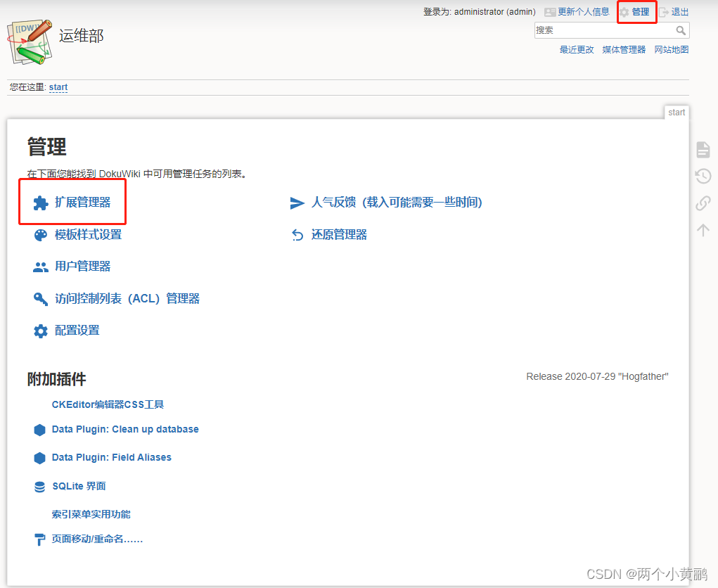Click the undo-arrow revert manager icon
This screenshot has height=588, width=718.
[x=297, y=235]
